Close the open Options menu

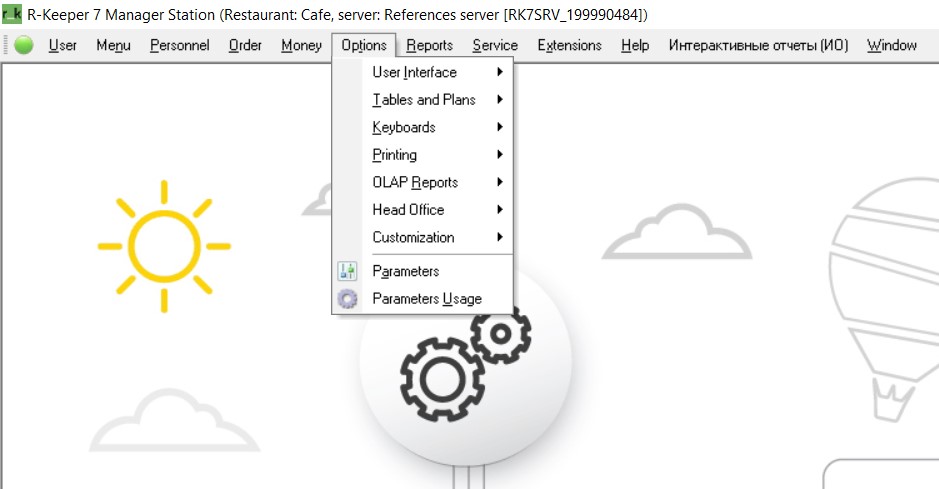tap(364, 45)
